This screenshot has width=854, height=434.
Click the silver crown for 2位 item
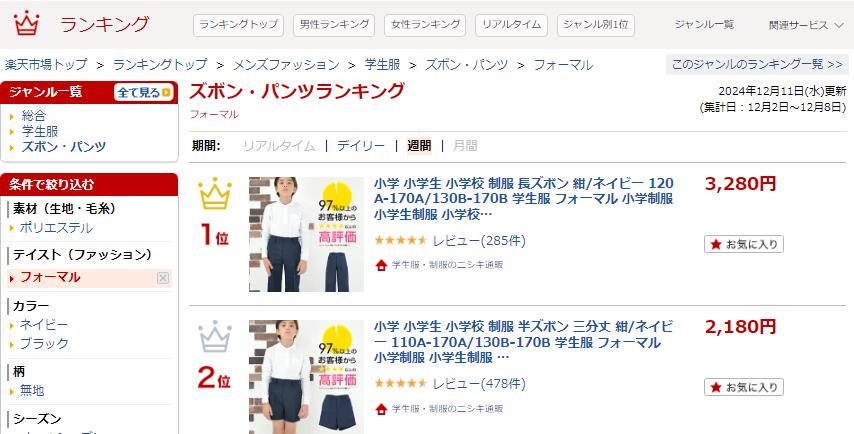(x=215, y=337)
